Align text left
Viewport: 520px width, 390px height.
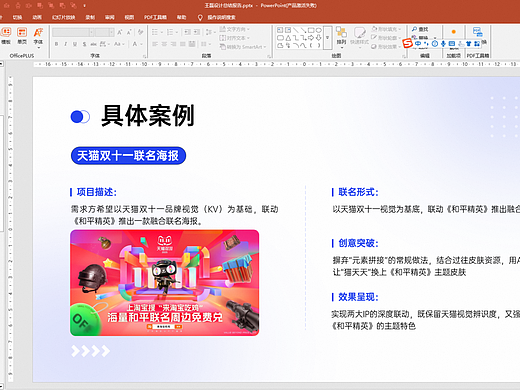[155, 44]
